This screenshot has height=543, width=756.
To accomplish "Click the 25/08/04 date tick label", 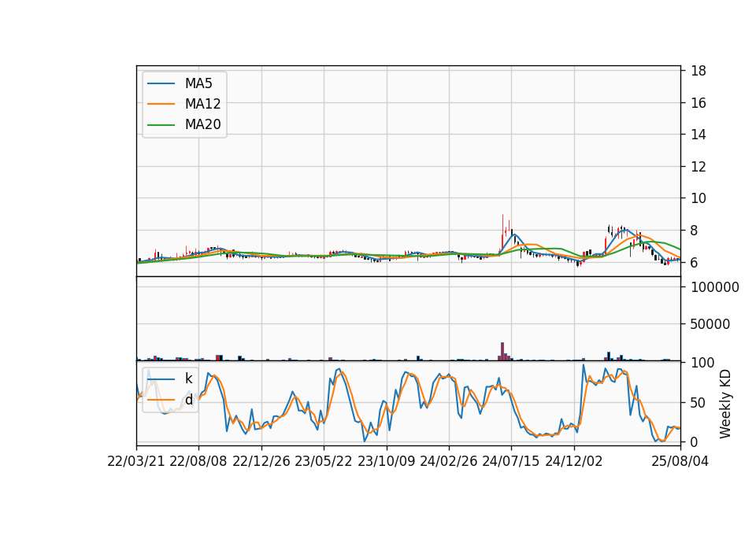I will coord(680,461).
